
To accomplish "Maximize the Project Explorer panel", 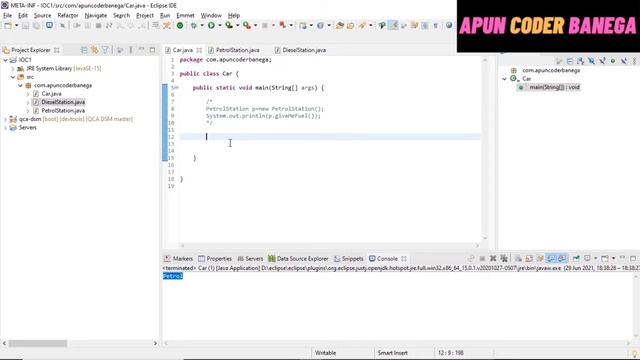I will (152, 50).
